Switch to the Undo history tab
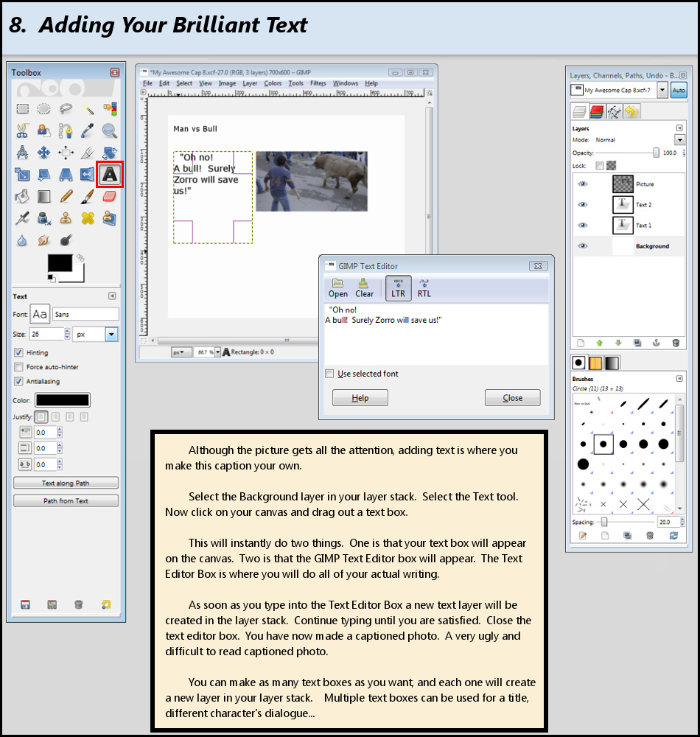Screen dimensions: 700x737 (631, 112)
